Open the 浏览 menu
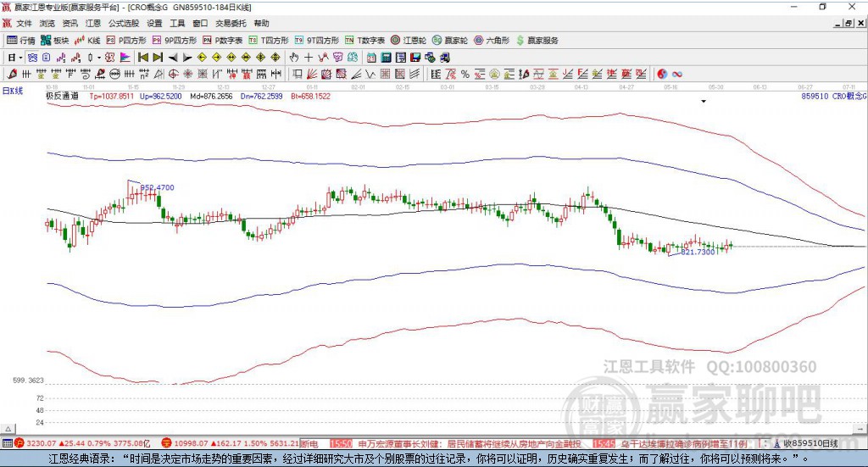868x467 pixels. coord(47,23)
